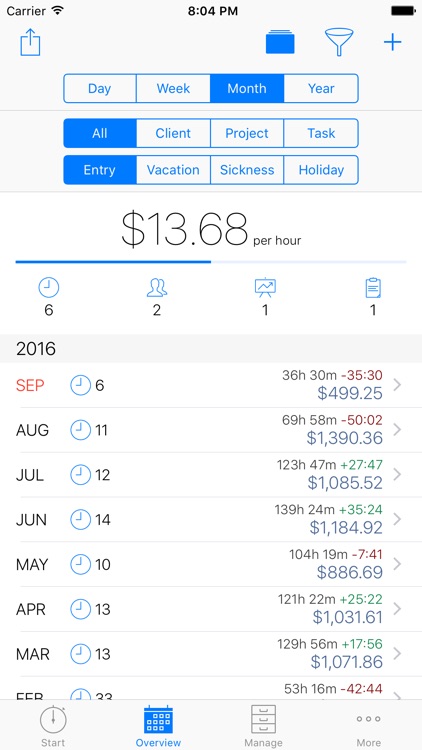Tap the tasks clipboard icon
The image size is (422, 750).
pyautogui.click(x=373, y=288)
